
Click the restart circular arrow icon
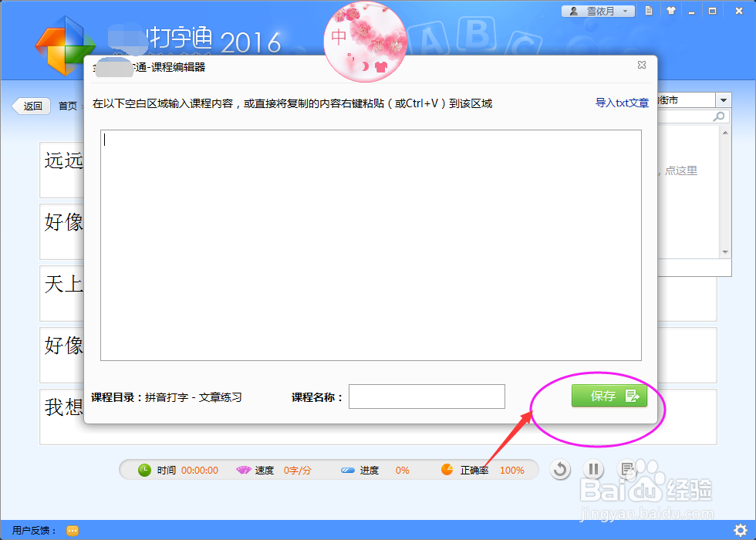click(x=561, y=469)
